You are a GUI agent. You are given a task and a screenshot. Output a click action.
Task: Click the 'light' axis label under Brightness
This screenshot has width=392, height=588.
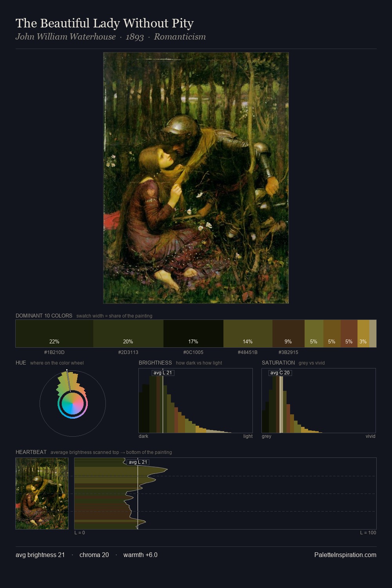coord(248,436)
